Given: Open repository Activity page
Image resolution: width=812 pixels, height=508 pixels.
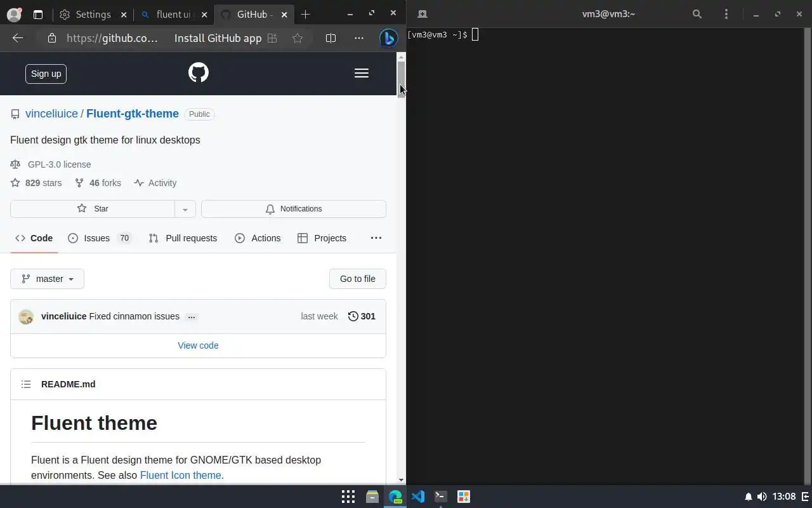Looking at the screenshot, I should click(x=155, y=183).
